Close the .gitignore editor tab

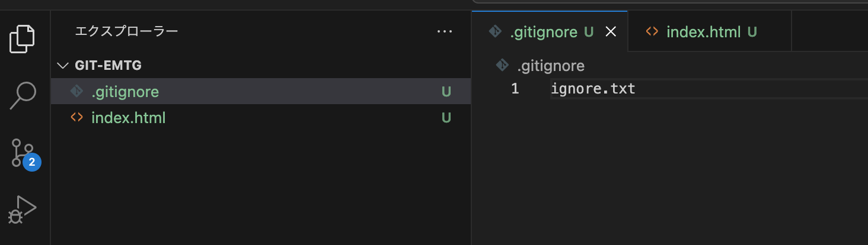(611, 32)
